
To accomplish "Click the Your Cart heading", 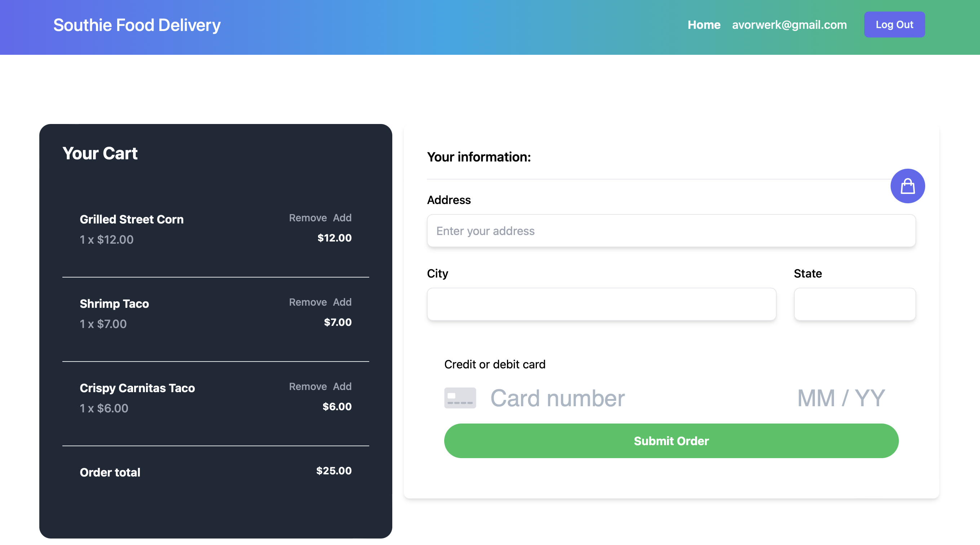I will pos(100,153).
